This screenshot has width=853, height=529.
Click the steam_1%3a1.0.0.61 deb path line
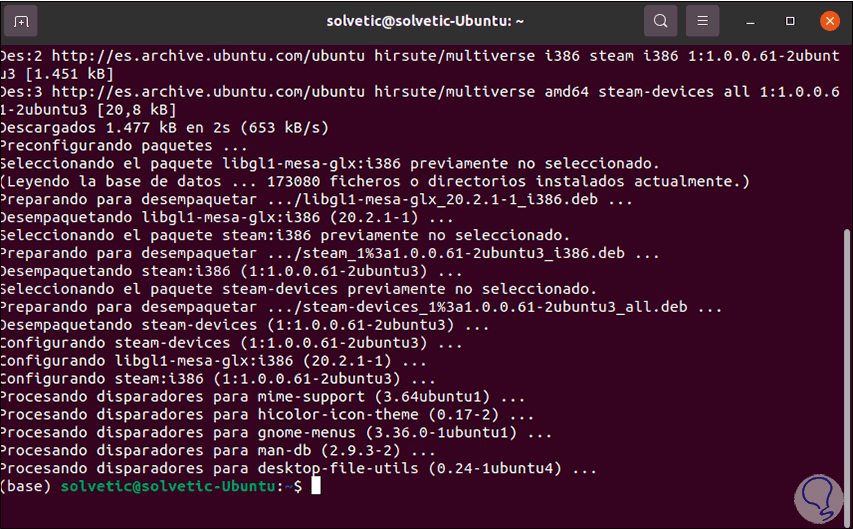[330, 254]
